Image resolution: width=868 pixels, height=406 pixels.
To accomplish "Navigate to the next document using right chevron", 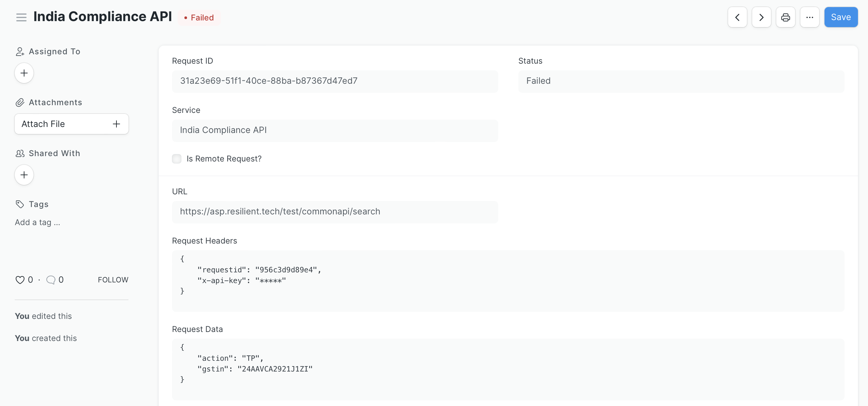I will coord(761,17).
